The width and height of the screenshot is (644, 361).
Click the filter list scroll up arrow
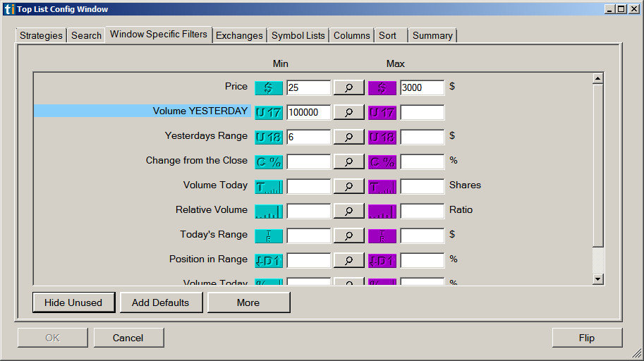[597, 78]
